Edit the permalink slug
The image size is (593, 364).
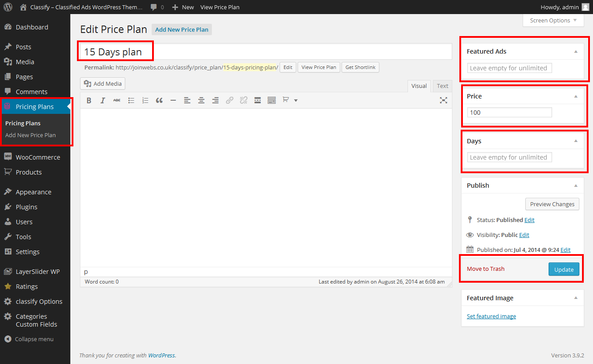point(287,67)
